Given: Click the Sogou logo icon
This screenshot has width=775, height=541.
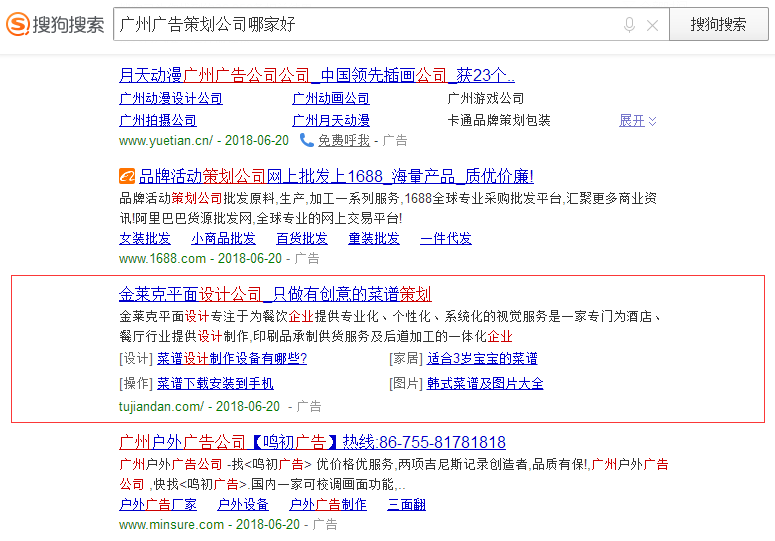Looking at the screenshot, I should [x=18, y=24].
